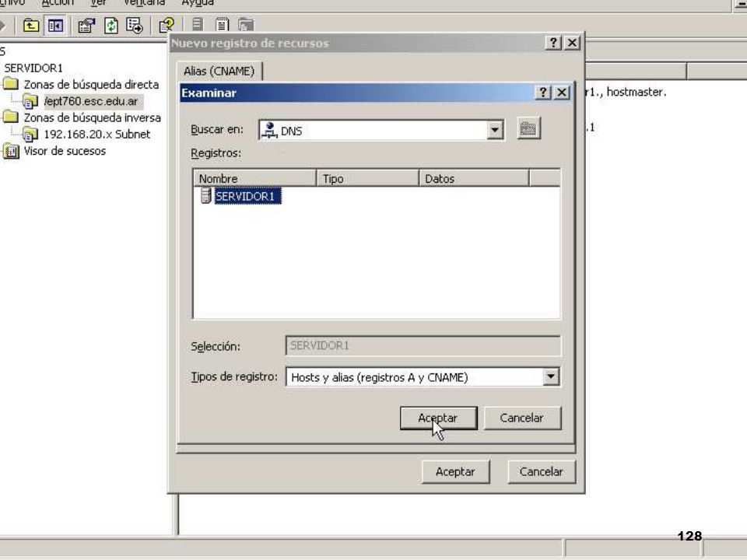The height and width of the screenshot is (560, 747).
Task: Click the hostmaster. text in the background pane
Action: (x=636, y=92)
